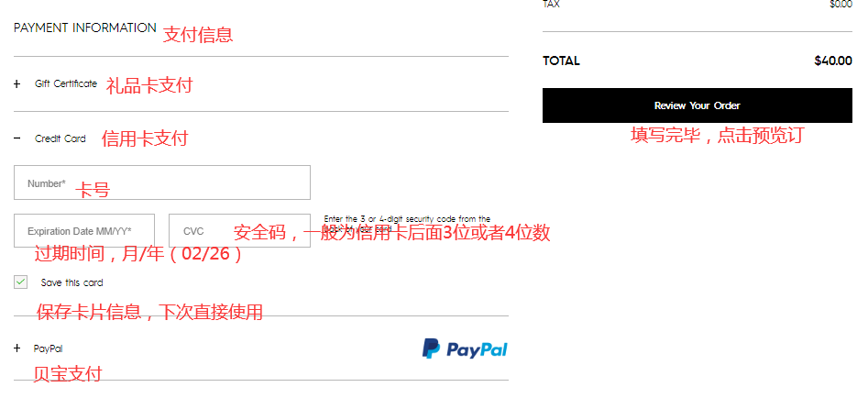Click the PAYMENT INFORMATION heading
The height and width of the screenshot is (398, 868).
pyautogui.click(x=85, y=28)
